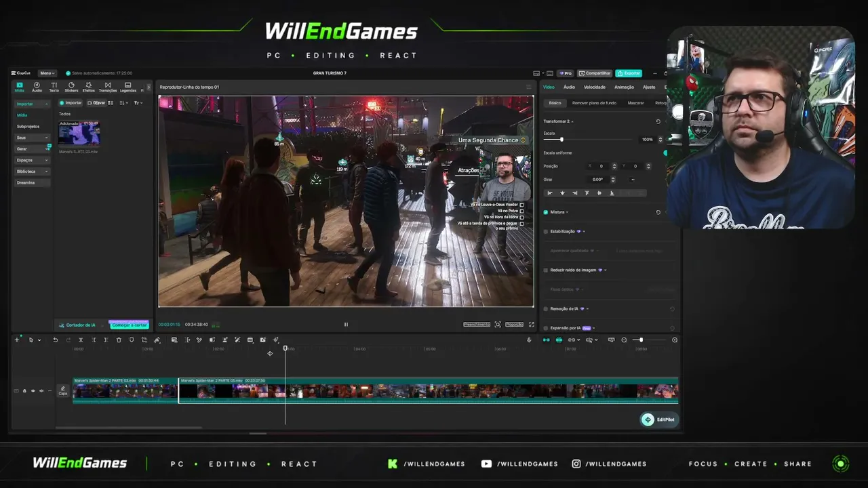Image resolution: width=868 pixels, height=488 pixels.
Task: Mute the video track with the speaker icon
Action: (41, 391)
